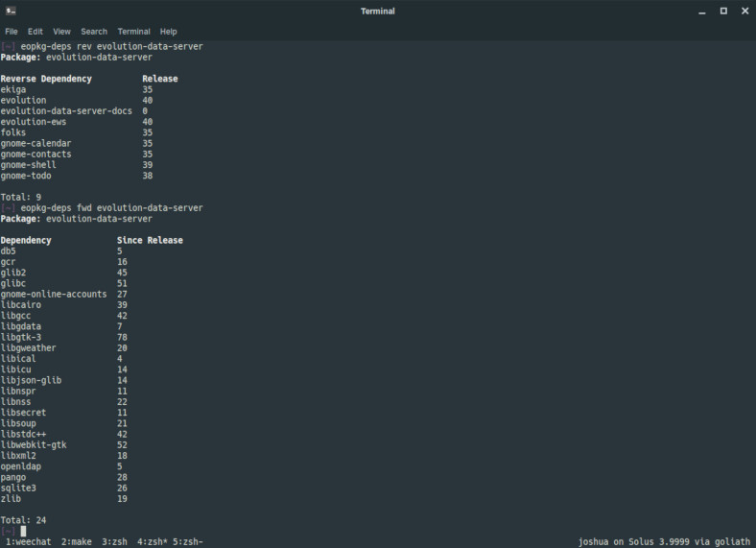Image resolution: width=756 pixels, height=548 pixels.
Task: Click the cursor block at the bottom prompt
Action: [23, 531]
